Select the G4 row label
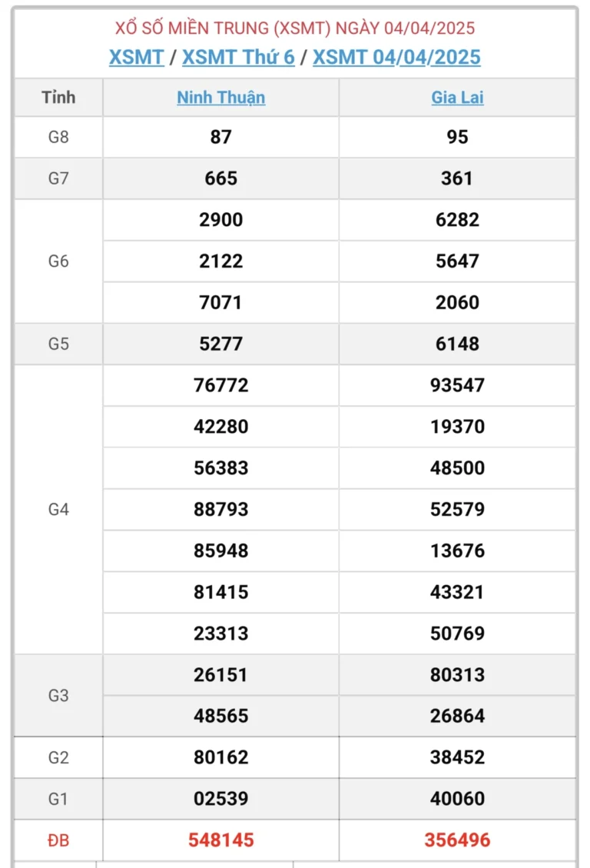 point(58,509)
